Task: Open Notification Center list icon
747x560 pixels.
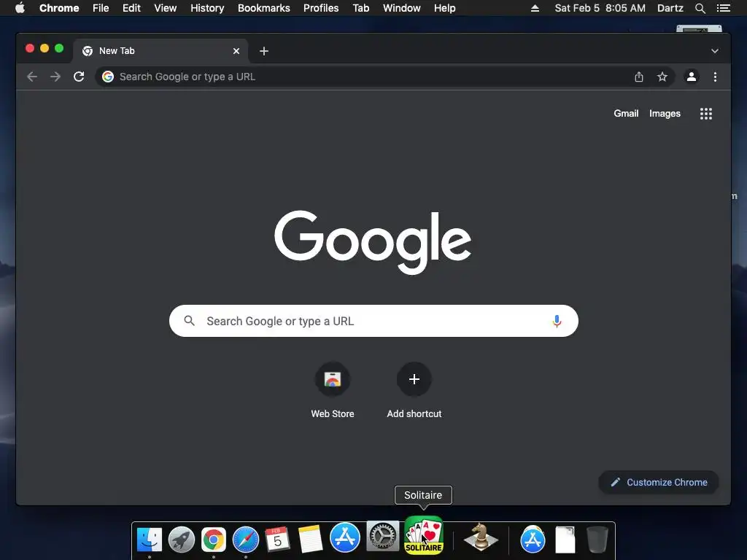Action: 724,8
